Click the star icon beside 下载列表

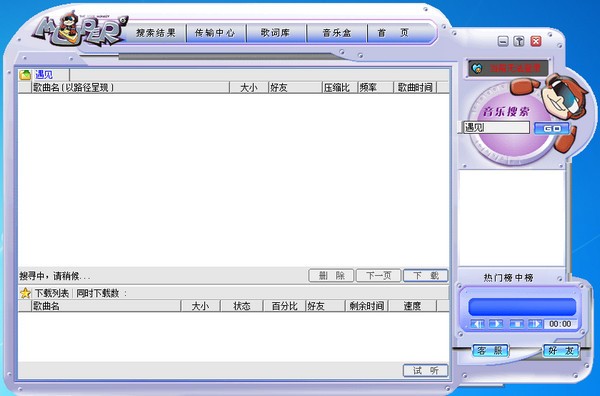click(x=25, y=293)
